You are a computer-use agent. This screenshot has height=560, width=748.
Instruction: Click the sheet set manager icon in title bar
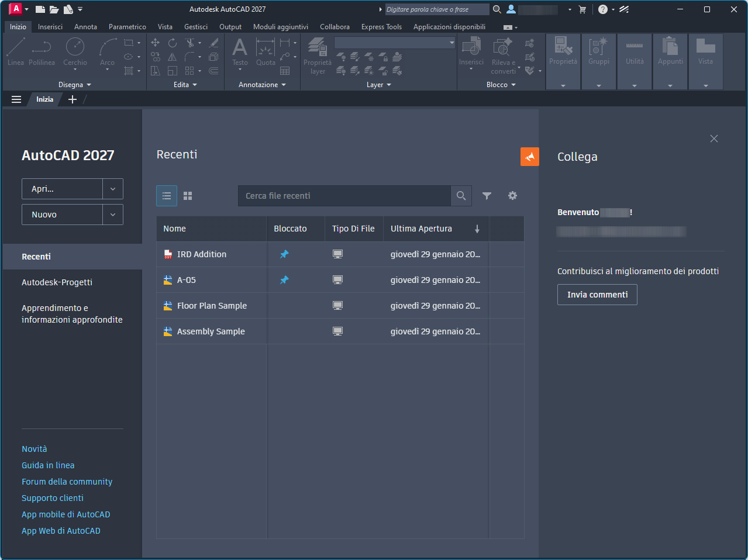coord(68,9)
